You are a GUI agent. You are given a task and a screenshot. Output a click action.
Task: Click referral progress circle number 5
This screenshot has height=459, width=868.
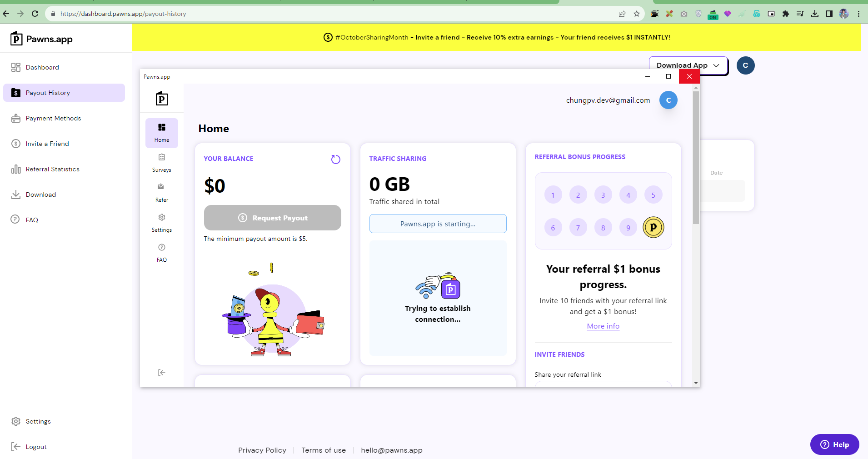(653, 195)
